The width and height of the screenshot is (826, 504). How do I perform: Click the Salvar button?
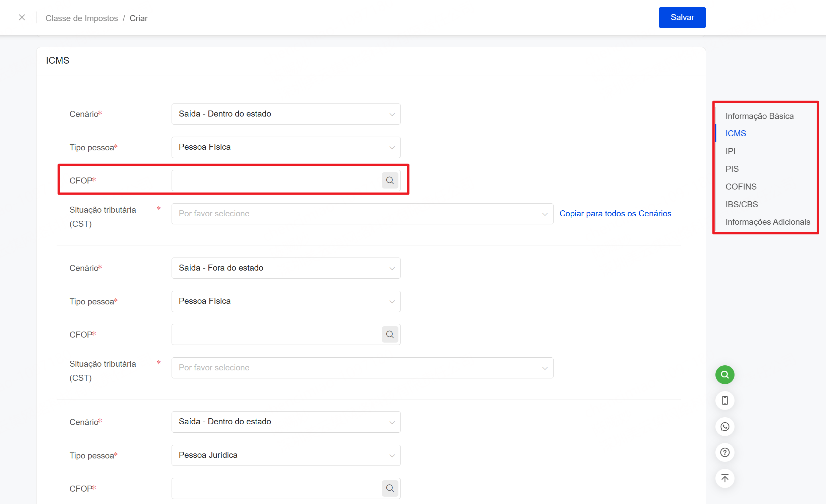(x=682, y=17)
